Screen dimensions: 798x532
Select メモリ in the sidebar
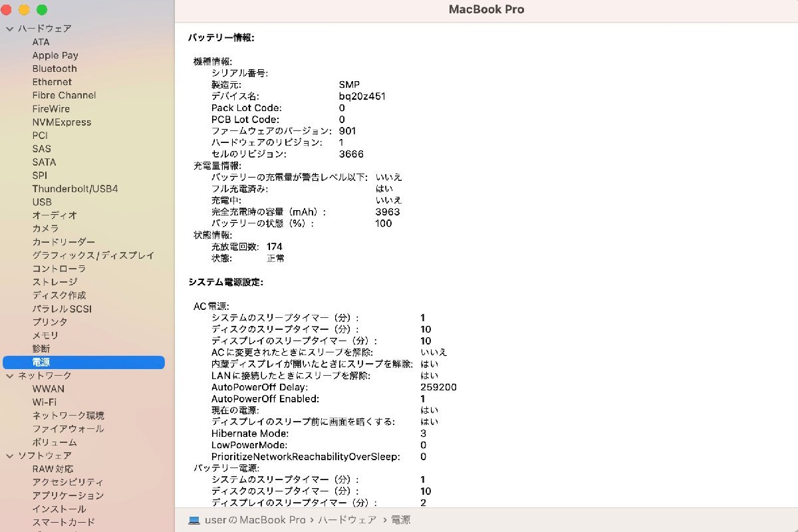tap(45, 335)
